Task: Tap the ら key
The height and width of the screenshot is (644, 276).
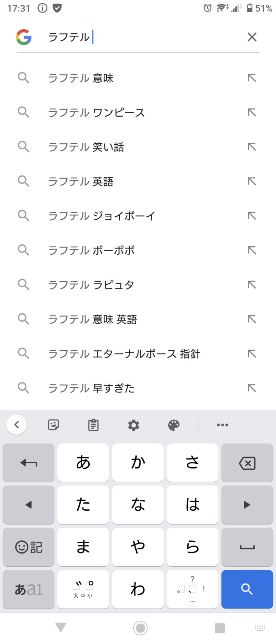Action: tap(192, 547)
